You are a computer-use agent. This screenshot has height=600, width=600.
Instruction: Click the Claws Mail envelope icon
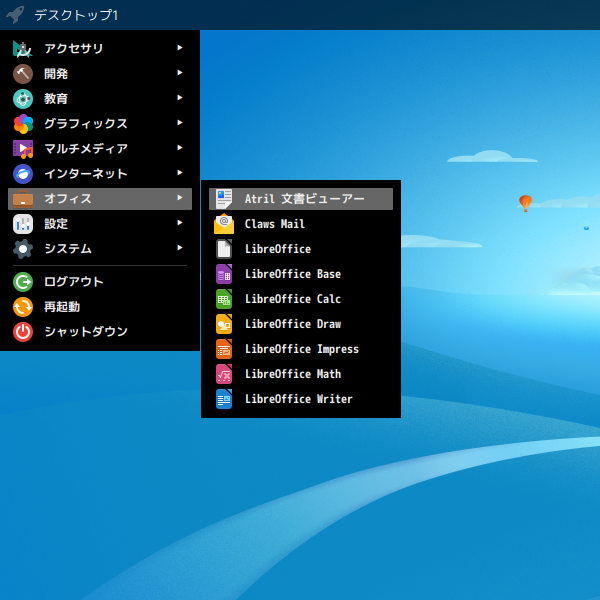[x=224, y=224]
